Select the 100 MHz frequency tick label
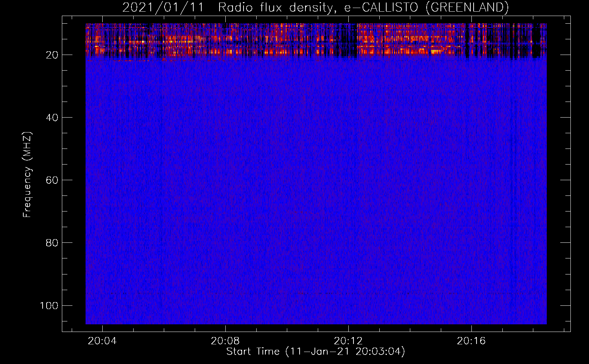 49,305
